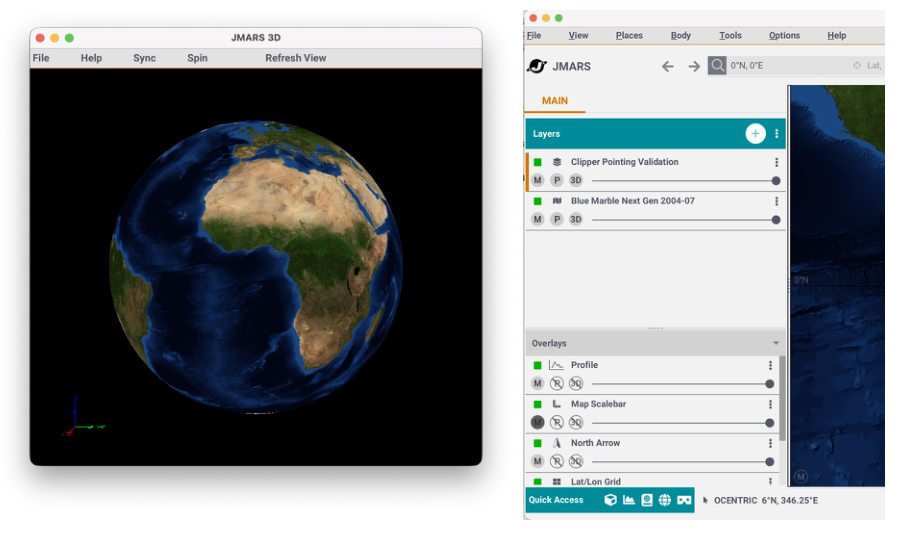Open the places book Quick Access icon

pyautogui.click(x=647, y=500)
